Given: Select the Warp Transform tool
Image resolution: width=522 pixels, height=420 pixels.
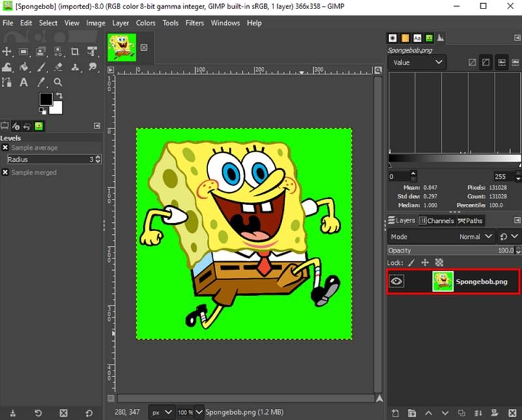Looking at the screenshot, I should point(7,67).
